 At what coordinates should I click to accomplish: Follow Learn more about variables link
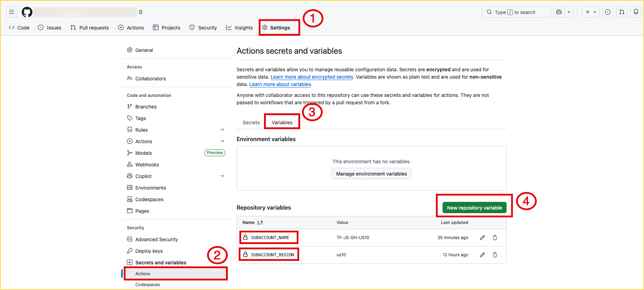[x=280, y=84]
